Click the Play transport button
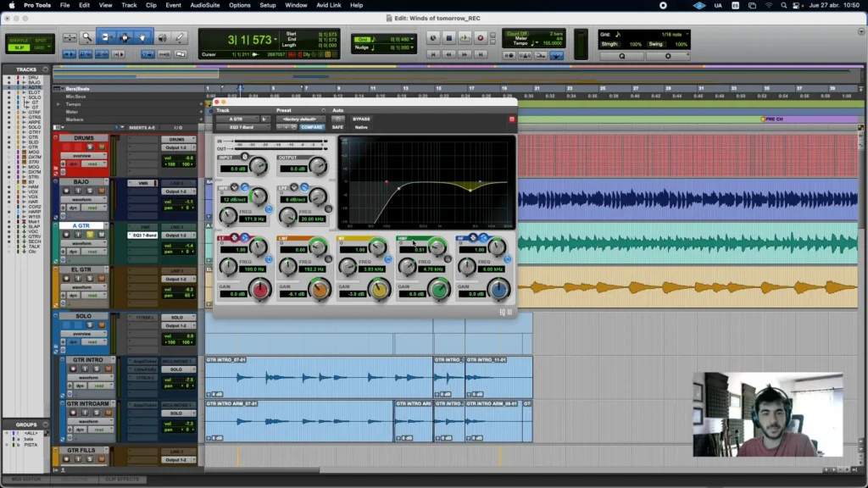This screenshot has width=868, height=488. pyautogui.click(x=465, y=38)
